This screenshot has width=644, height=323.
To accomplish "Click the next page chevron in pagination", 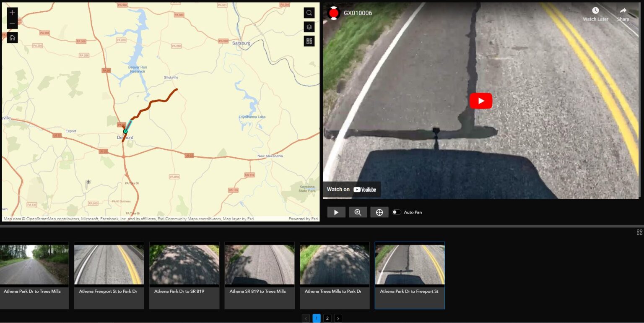I will (338, 318).
